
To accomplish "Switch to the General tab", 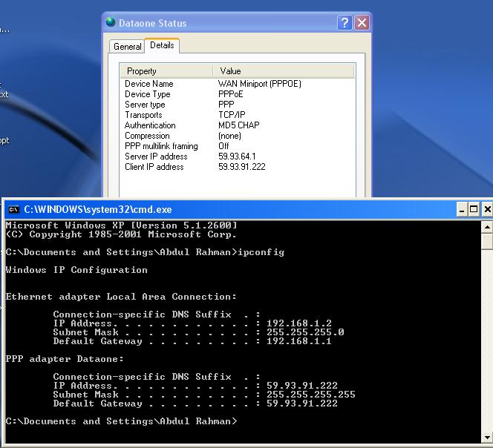I will 127,47.
